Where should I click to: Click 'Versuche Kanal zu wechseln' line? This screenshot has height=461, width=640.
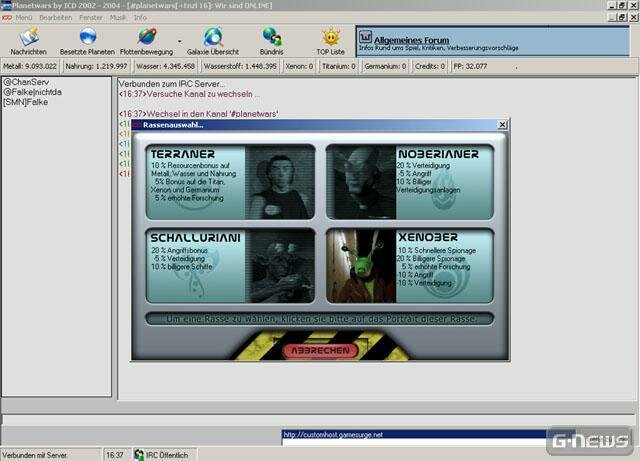pyautogui.click(x=189, y=94)
